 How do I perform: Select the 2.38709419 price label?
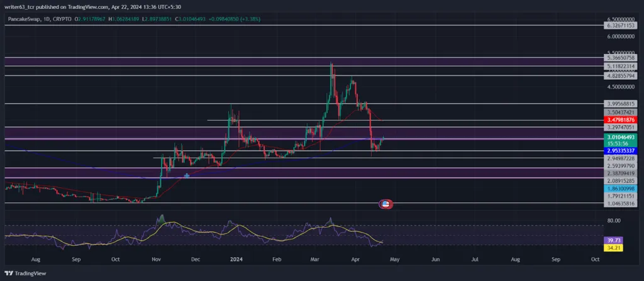(x=619, y=174)
